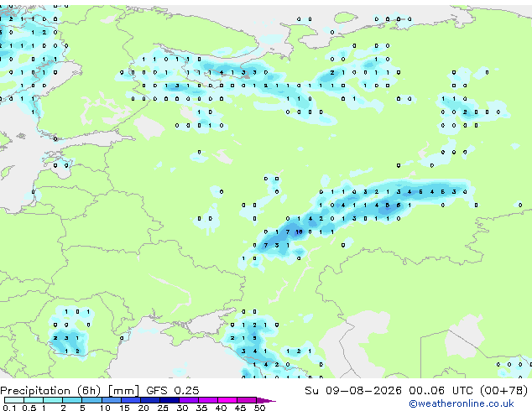Click the '0.5' legend scale label
532x411 pixels.
coord(29,408)
